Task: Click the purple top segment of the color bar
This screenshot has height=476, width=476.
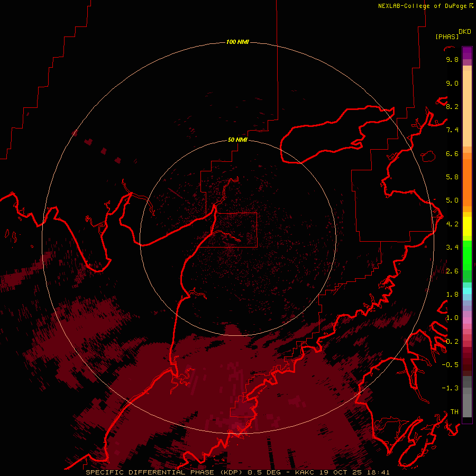Action: coord(467,53)
